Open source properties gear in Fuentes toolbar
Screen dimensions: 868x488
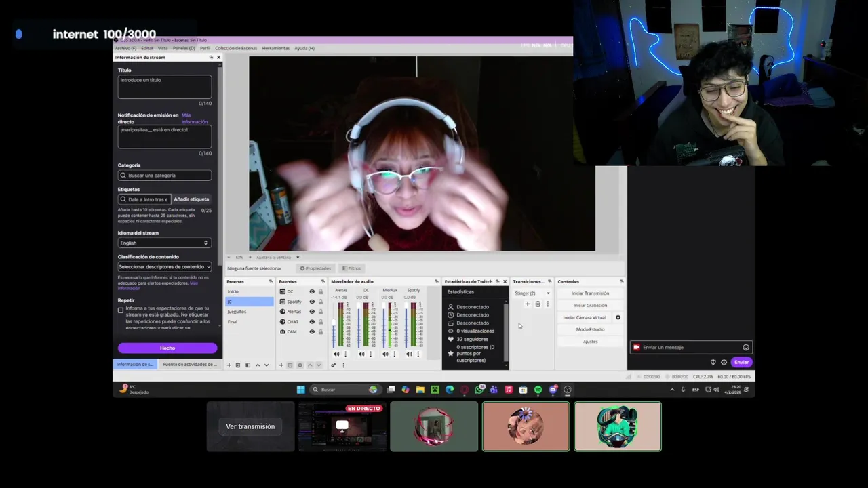click(x=300, y=365)
